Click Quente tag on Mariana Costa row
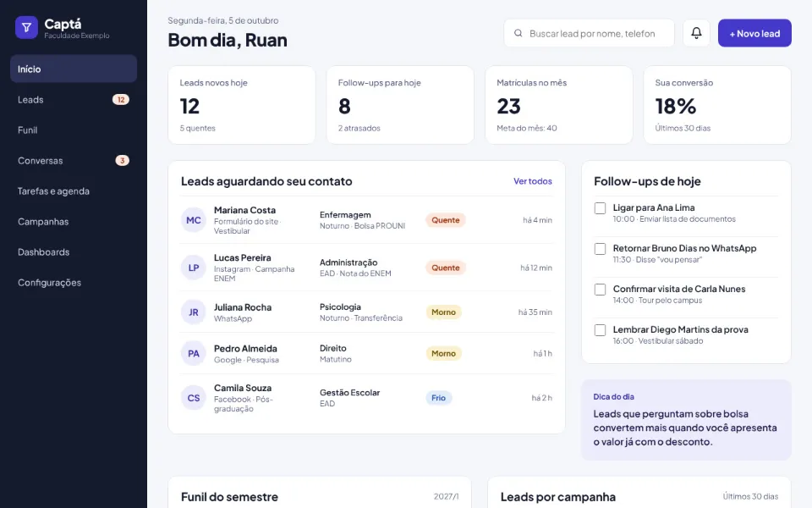812x508 pixels. click(446, 220)
